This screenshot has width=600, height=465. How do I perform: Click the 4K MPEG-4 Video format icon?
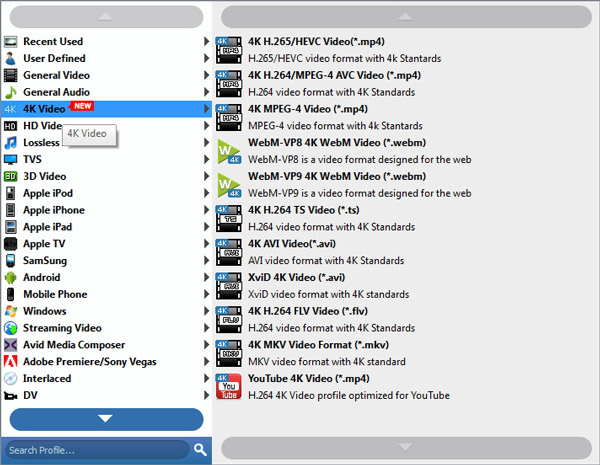pyautogui.click(x=228, y=117)
